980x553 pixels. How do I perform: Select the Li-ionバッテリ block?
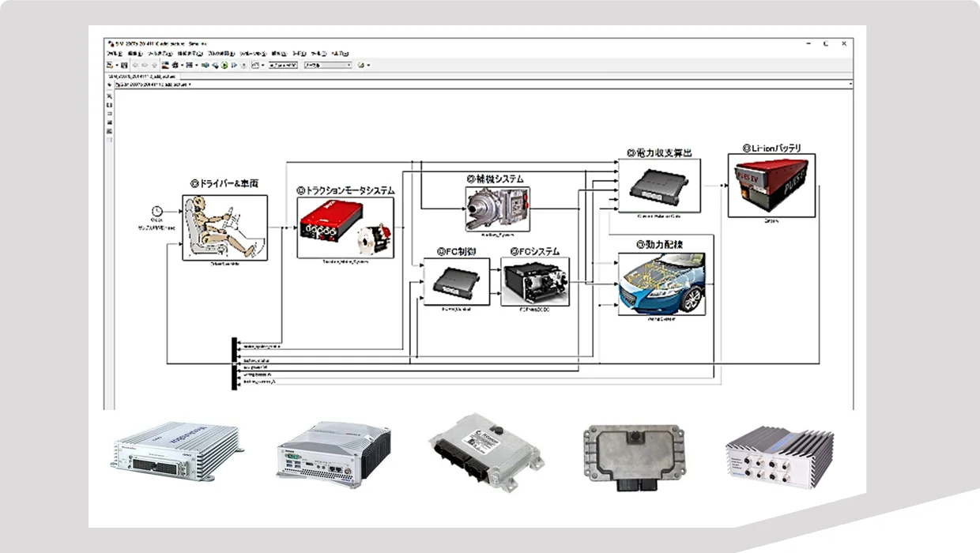click(771, 185)
